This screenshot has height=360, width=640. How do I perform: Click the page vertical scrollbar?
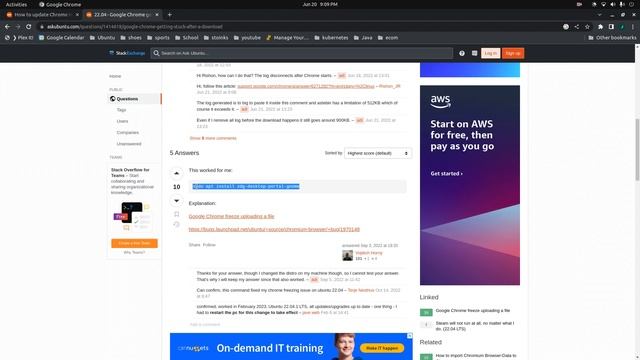coord(637,149)
